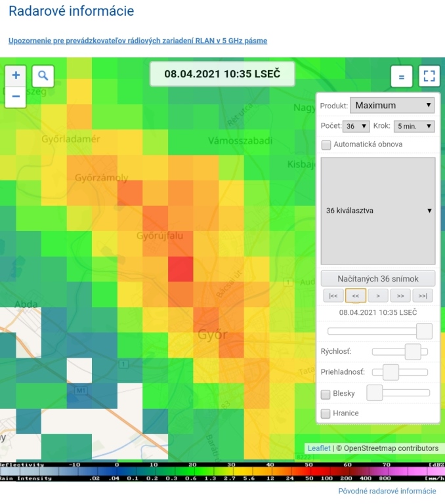Jump to first radar frame
This screenshot has height=504, width=445.
point(333,295)
